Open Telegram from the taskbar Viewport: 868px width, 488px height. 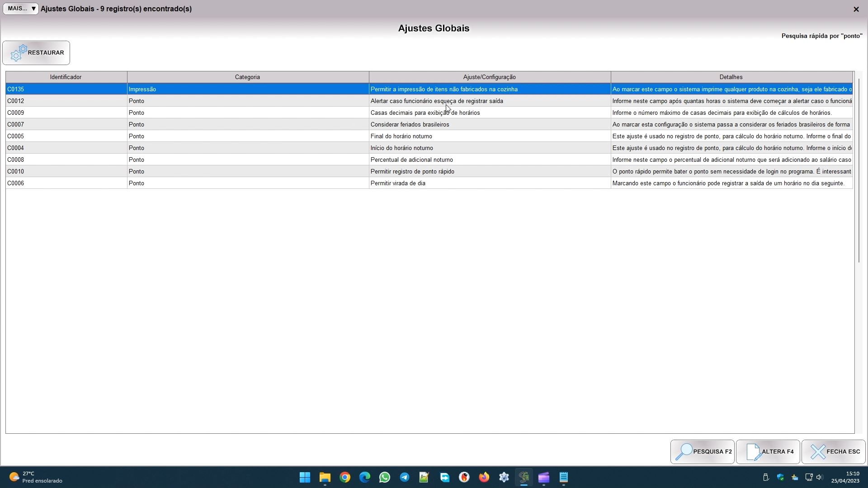405,477
